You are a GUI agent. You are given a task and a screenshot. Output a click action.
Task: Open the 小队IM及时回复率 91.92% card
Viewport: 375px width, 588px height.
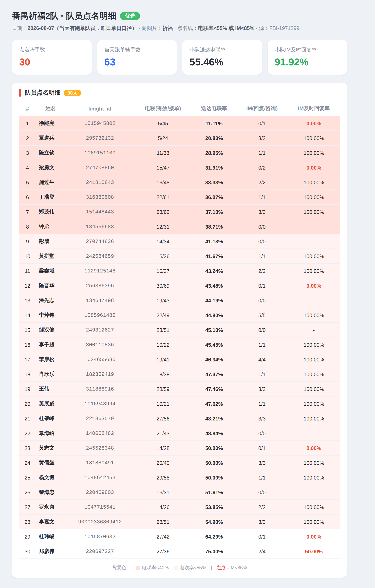coord(307,57)
